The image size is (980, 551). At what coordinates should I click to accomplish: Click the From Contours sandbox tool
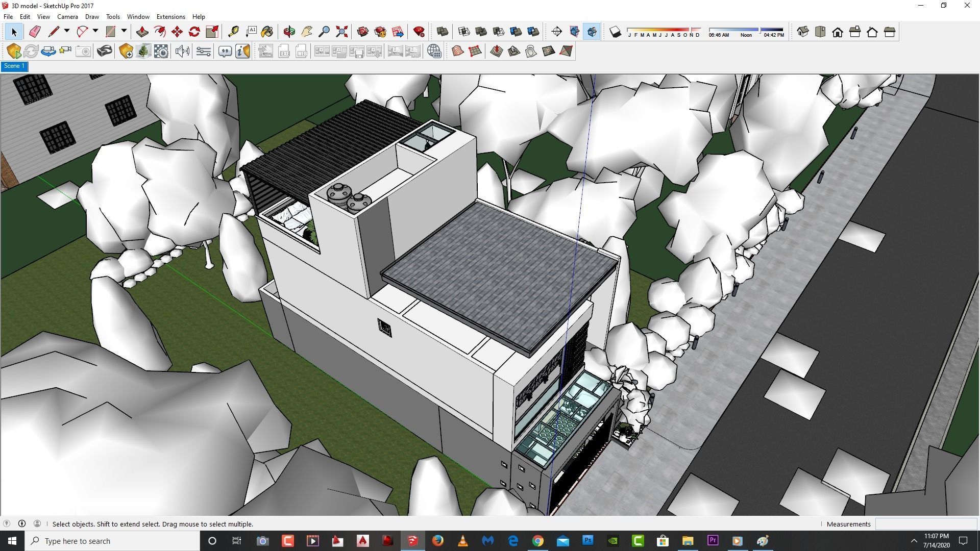pos(457,51)
